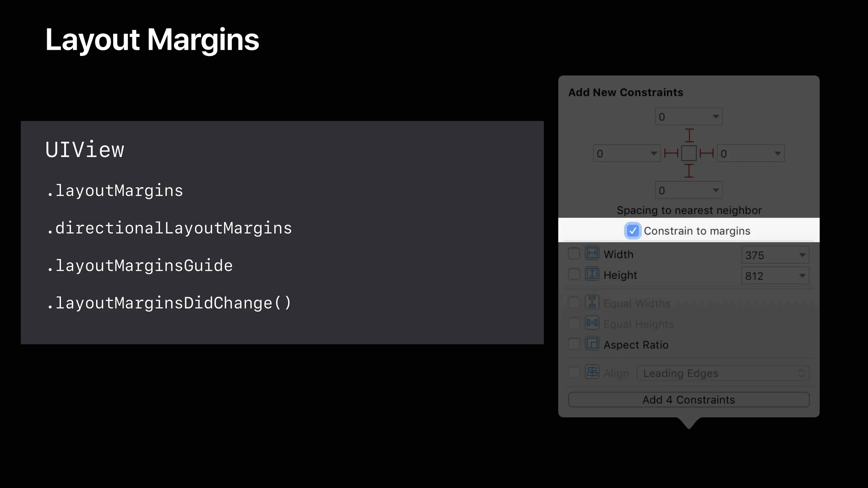Uncheck Constrain to margins

[x=632, y=231]
